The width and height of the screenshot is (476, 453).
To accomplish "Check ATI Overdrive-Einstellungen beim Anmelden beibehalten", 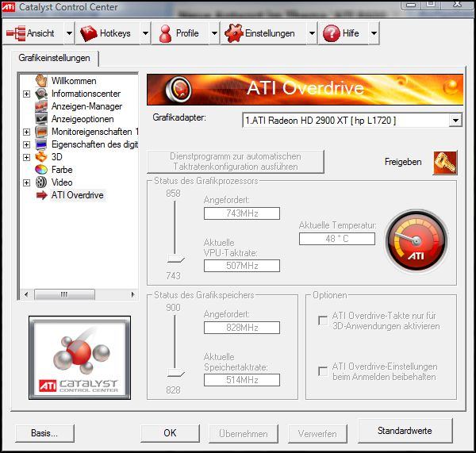I will coord(322,371).
